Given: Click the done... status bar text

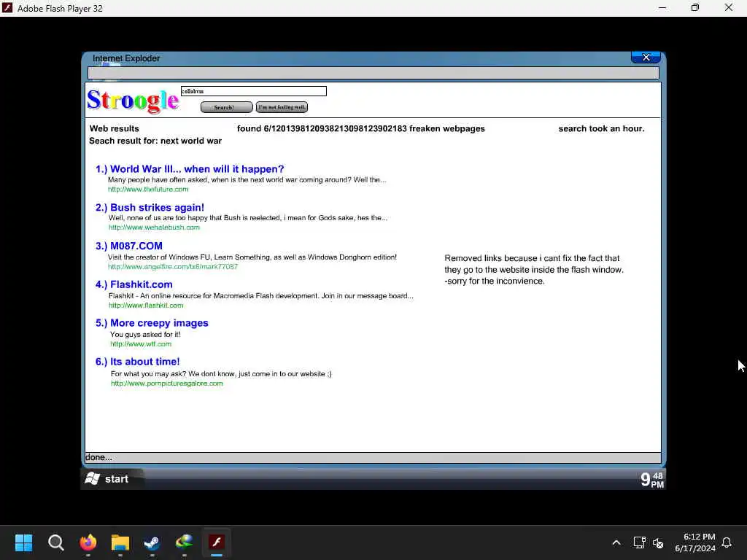Looking at the screenshot, I should coord(98,458).
